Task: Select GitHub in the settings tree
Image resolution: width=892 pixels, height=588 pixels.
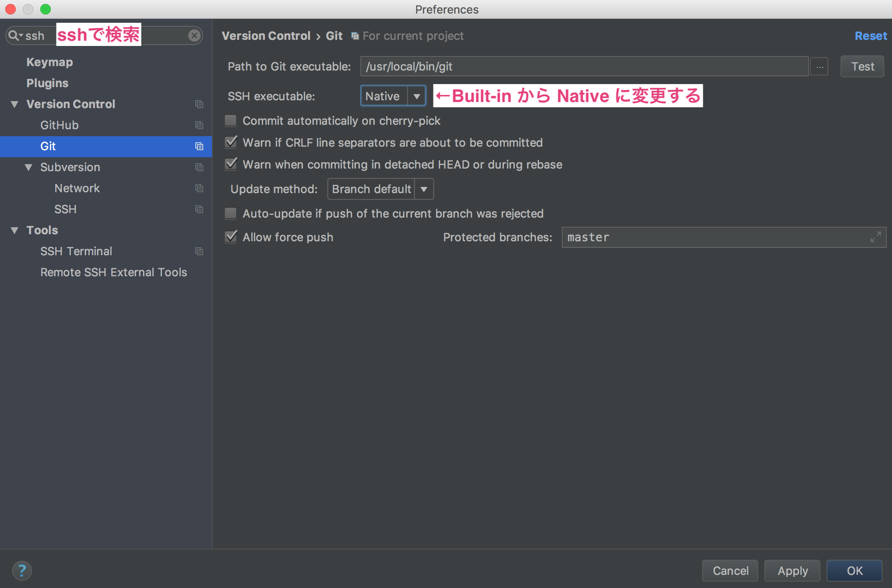Action: click(60, 125)
